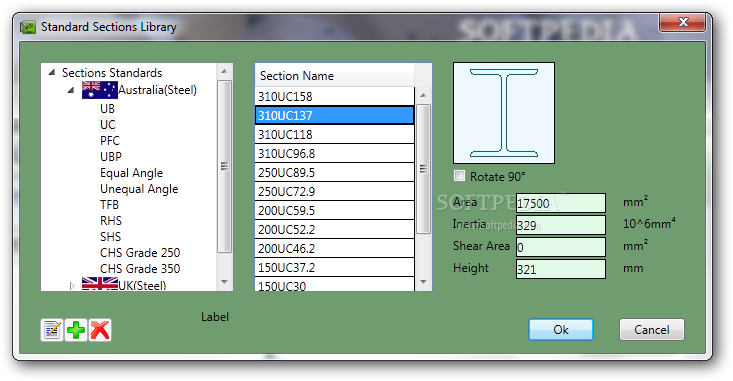
Task: Select UB in the sections tree
Action: [107, 108]
